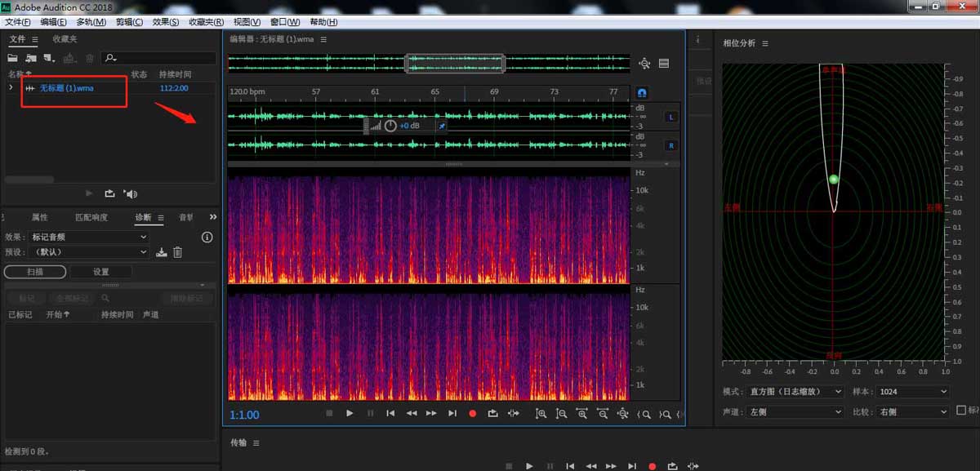
Task: Toggle loop playback in the editor
Action: click(492, 414)
